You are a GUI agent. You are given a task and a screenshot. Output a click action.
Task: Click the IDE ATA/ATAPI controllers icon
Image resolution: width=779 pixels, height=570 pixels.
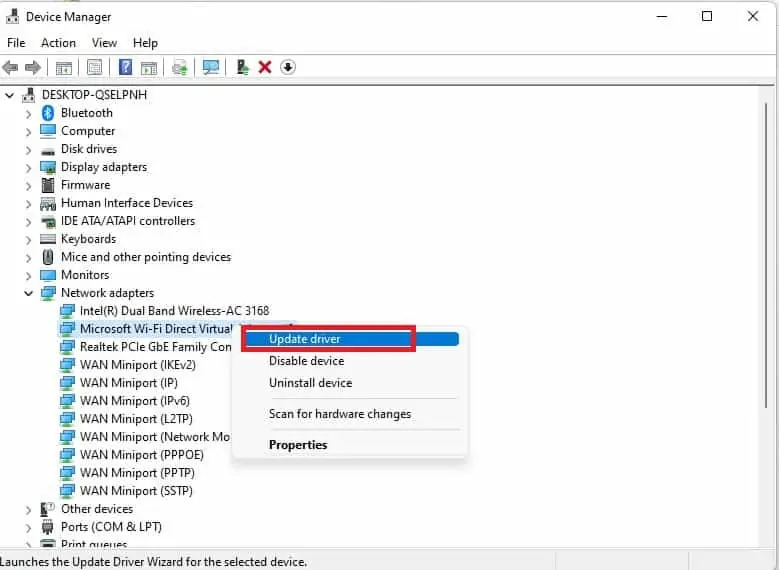(x=48, y=222)
